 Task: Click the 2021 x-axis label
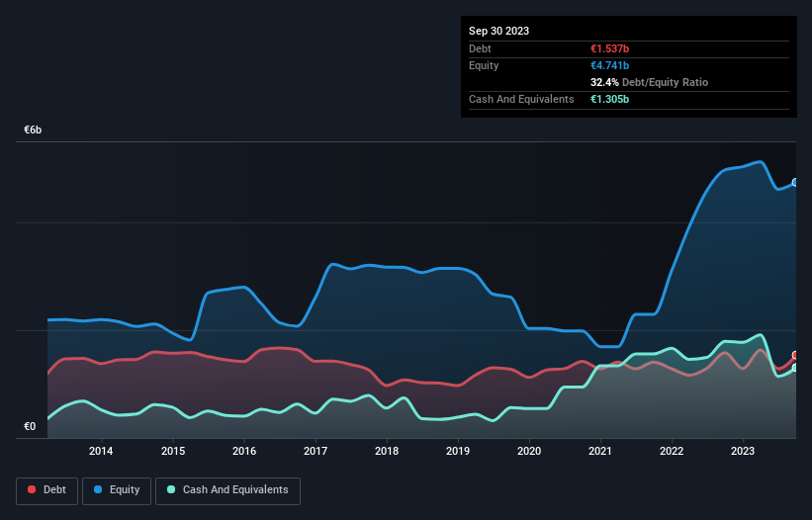point(600,451)
